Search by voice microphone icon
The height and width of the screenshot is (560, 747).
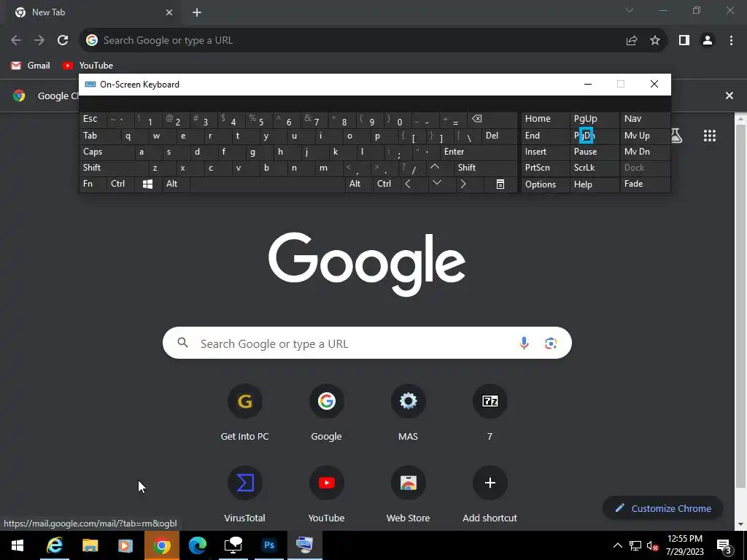tap(524, 343)
